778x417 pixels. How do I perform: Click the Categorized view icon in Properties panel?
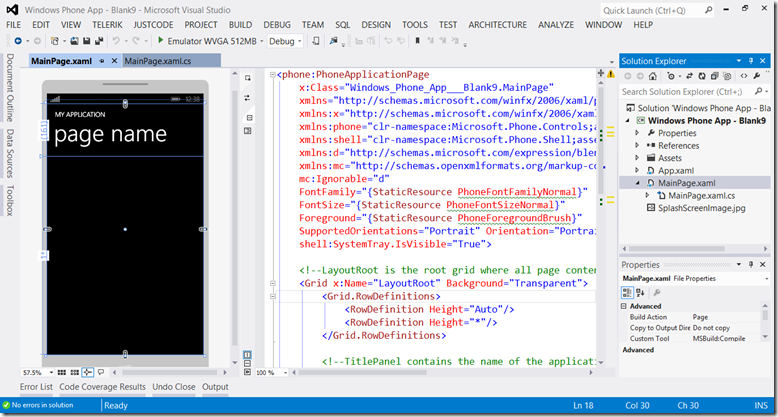click(x=627, y=292)
